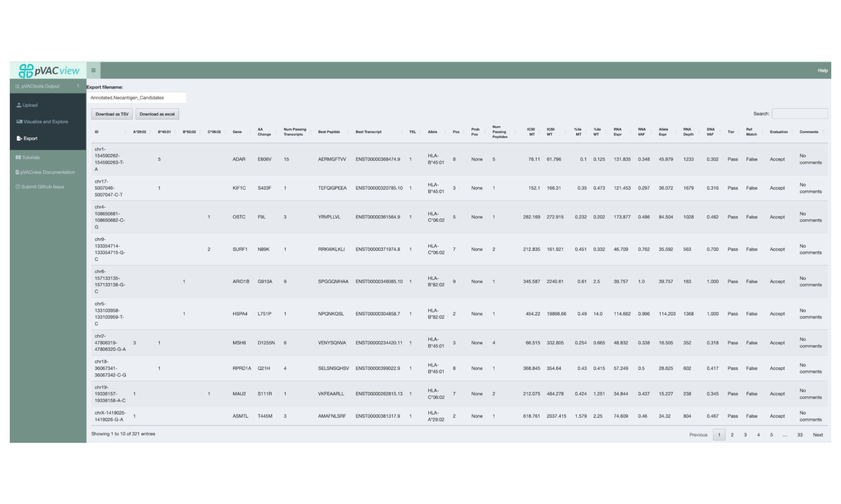Click the Download as excel button
The width and height of the screenshot is (841, 504).
[157, 114]
